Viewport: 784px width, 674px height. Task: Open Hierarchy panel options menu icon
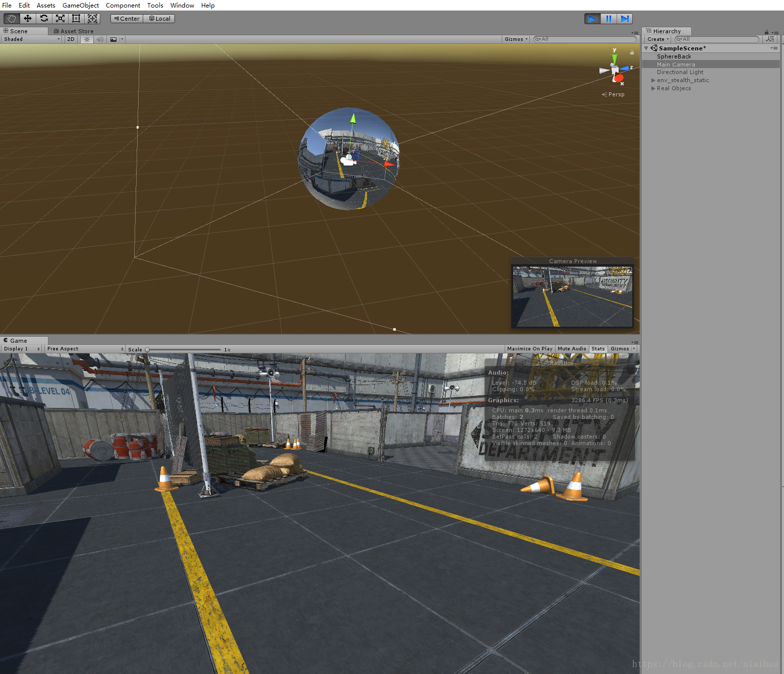click(x=775, y=33)
